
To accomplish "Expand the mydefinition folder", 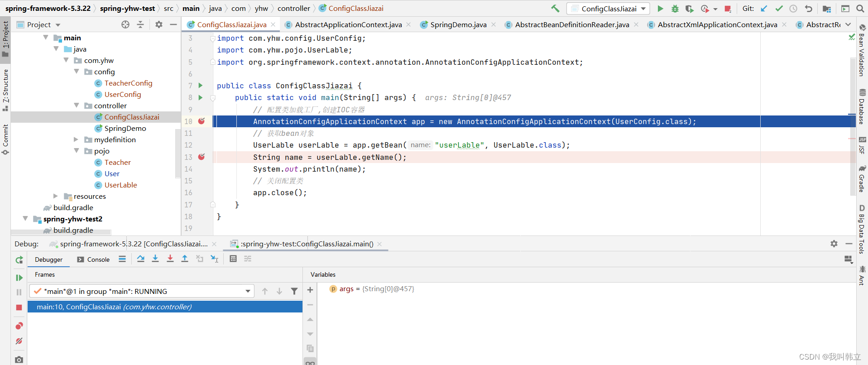I will [76, 139].
